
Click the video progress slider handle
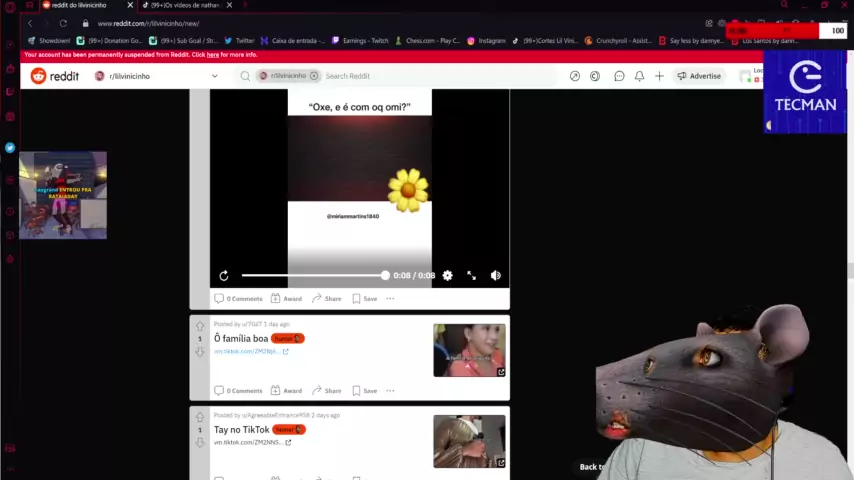[385, 276]
